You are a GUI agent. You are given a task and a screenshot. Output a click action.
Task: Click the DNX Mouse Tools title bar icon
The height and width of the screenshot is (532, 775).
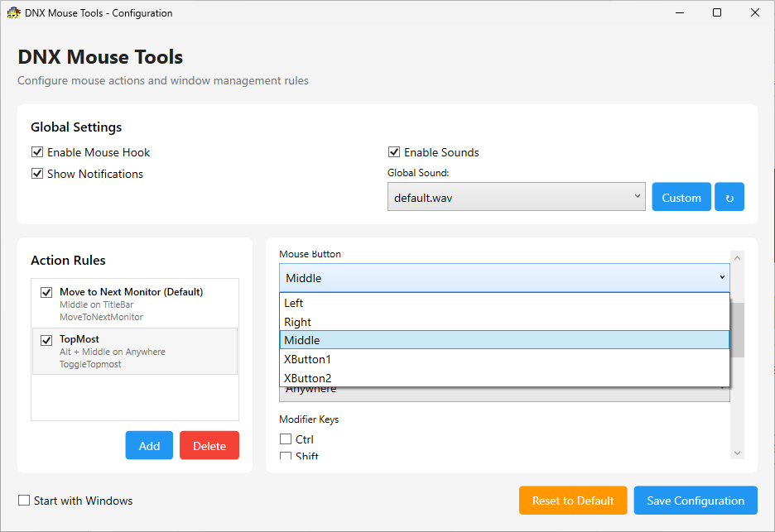(x=14, y=12)
